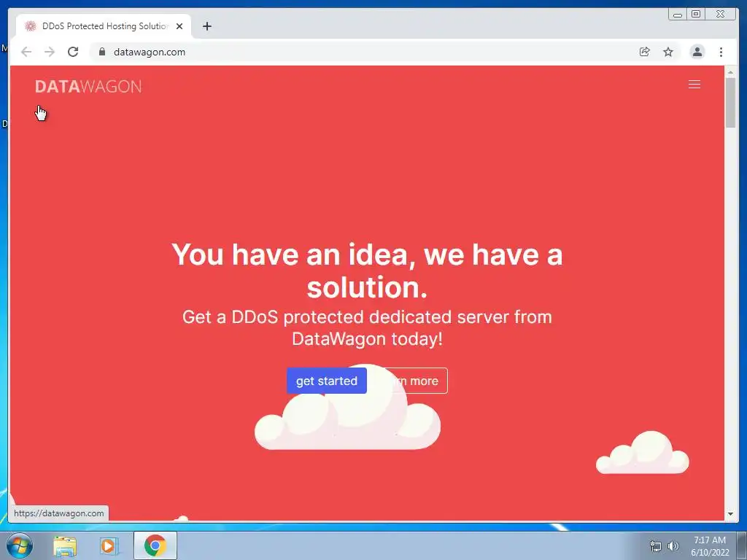
Task: Click the scrollbar up arrow
Action: [x=730, y=72]
